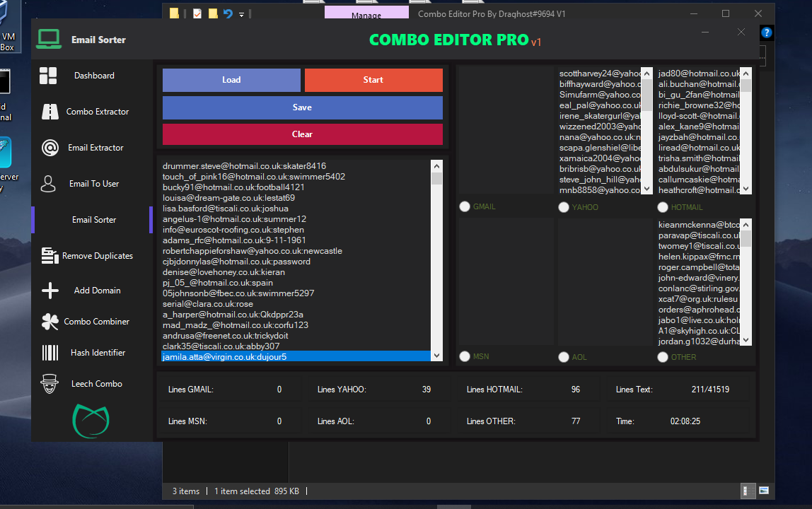
Task: Select highlighted line jamila.atta@virgin.co.uk:dujour5
Action: [x=295, y=356]
